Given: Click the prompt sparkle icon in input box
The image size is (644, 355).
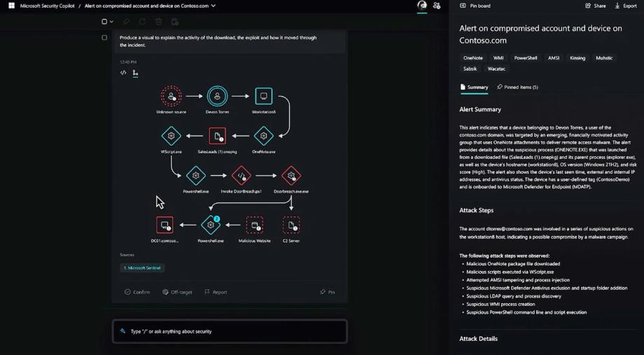Looking at the screenshot, I should click(x=122, y=330).
